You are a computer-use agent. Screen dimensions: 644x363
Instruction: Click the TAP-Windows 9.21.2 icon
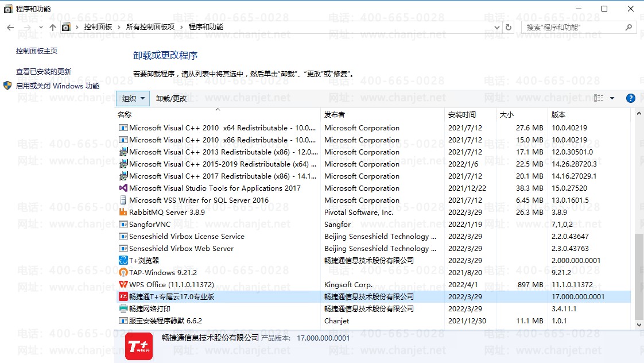click(123, 272)
